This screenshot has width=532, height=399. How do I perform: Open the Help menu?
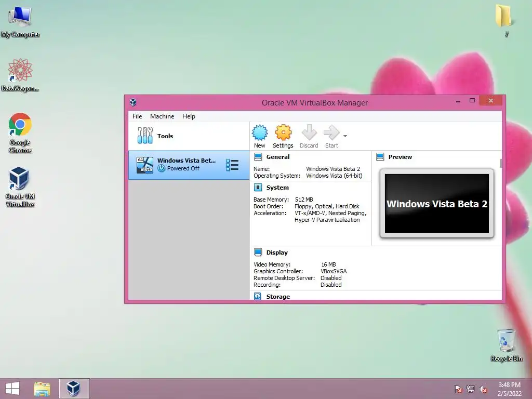(189, 116)
